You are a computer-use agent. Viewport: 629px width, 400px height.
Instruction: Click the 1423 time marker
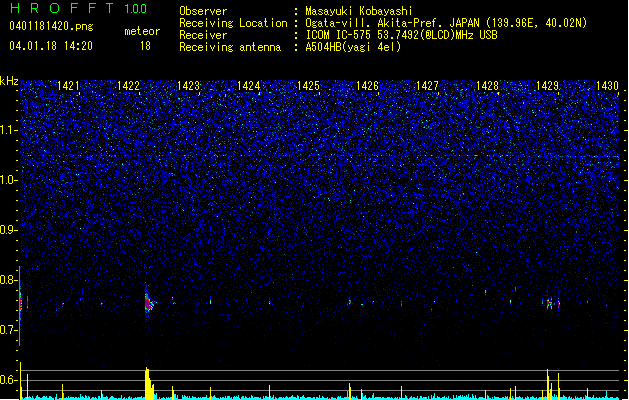click(188, 86)
